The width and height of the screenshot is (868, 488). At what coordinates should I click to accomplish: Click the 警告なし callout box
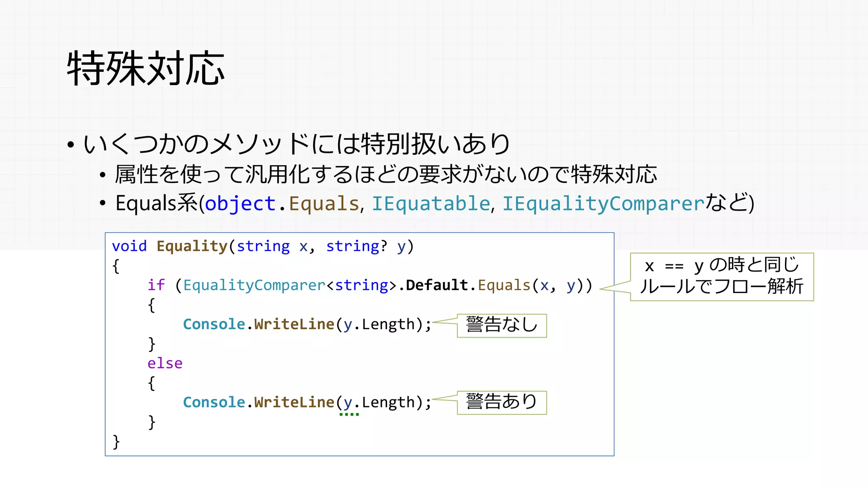[502, 325]
